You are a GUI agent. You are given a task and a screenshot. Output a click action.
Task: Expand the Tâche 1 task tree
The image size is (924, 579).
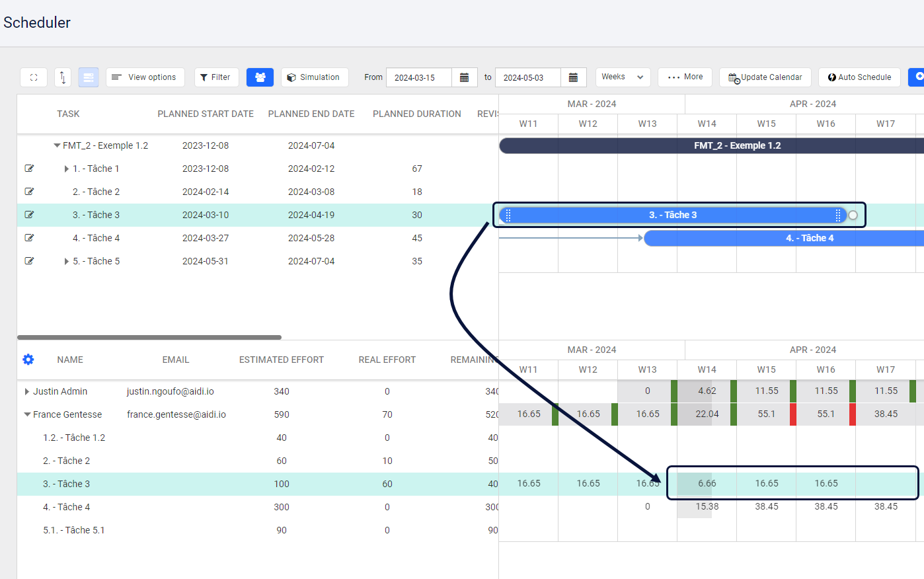(x=66, y=168)
